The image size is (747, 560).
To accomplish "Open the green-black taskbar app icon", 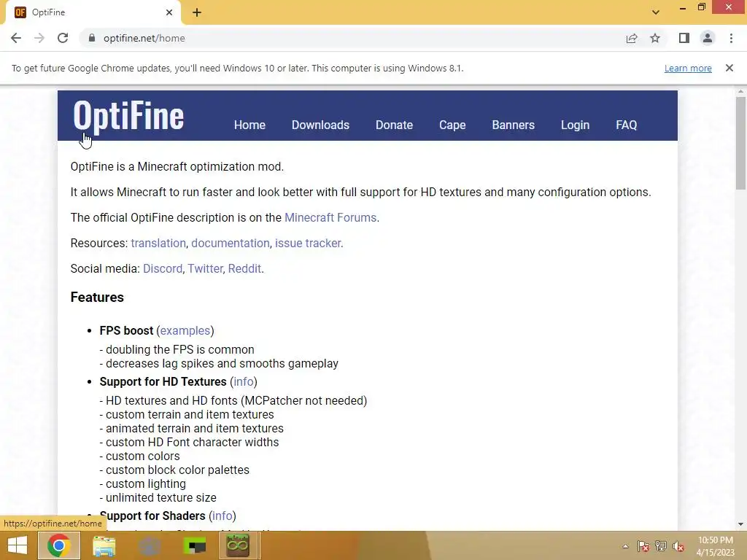I will tap(194, 545).
